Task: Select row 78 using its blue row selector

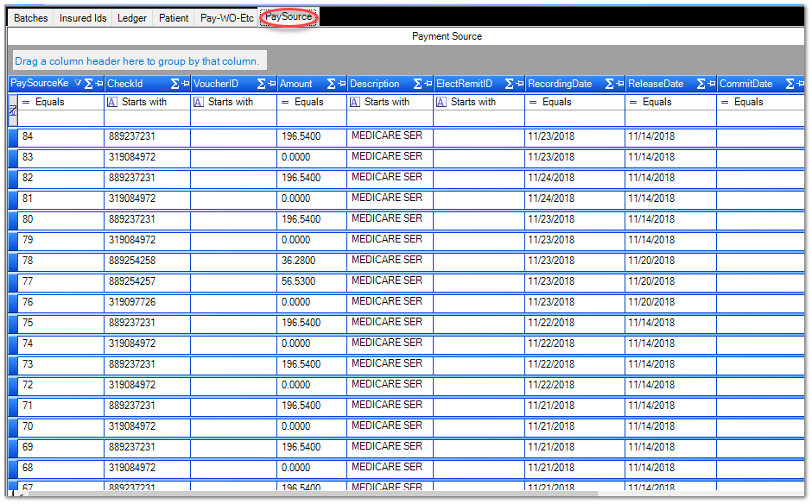Action: click(13, 261)
